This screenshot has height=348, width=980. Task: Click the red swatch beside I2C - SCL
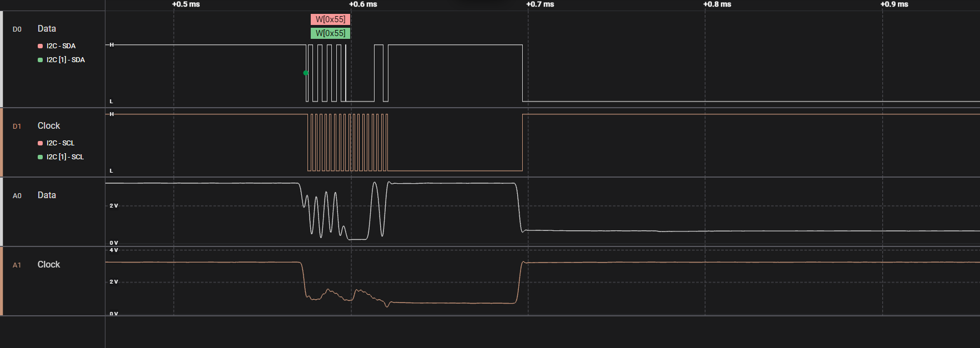tap(40, 143)
